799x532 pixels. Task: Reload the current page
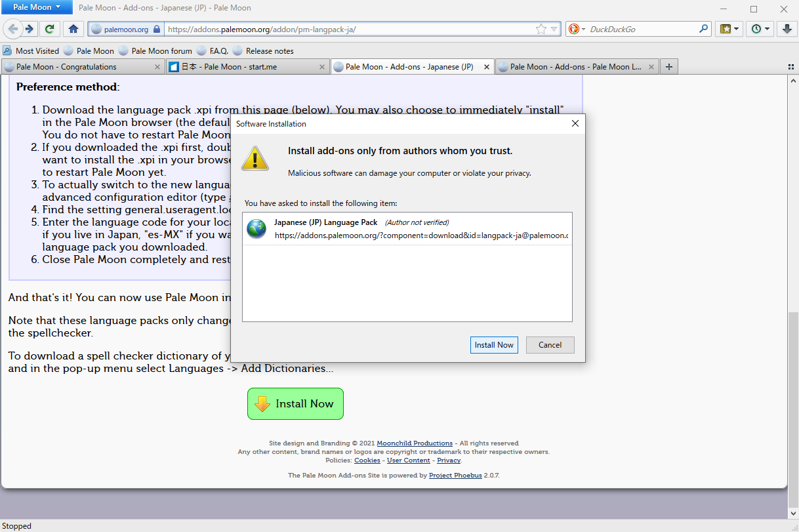pos(49,29)
